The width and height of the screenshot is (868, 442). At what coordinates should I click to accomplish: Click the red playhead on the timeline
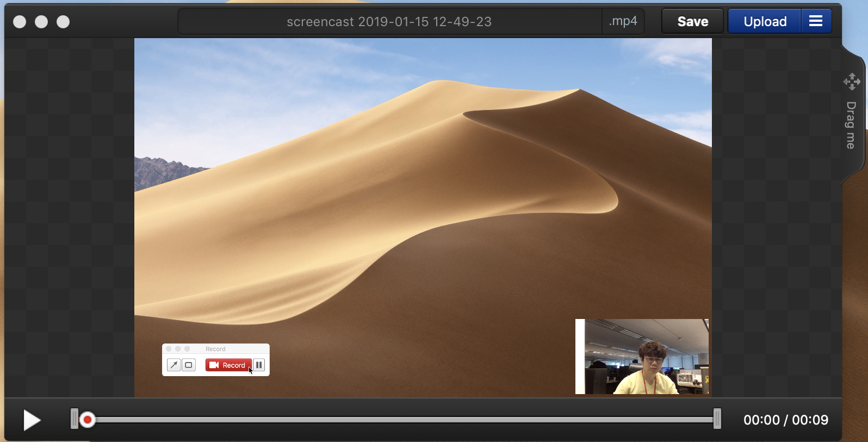[x=87, y=420]
